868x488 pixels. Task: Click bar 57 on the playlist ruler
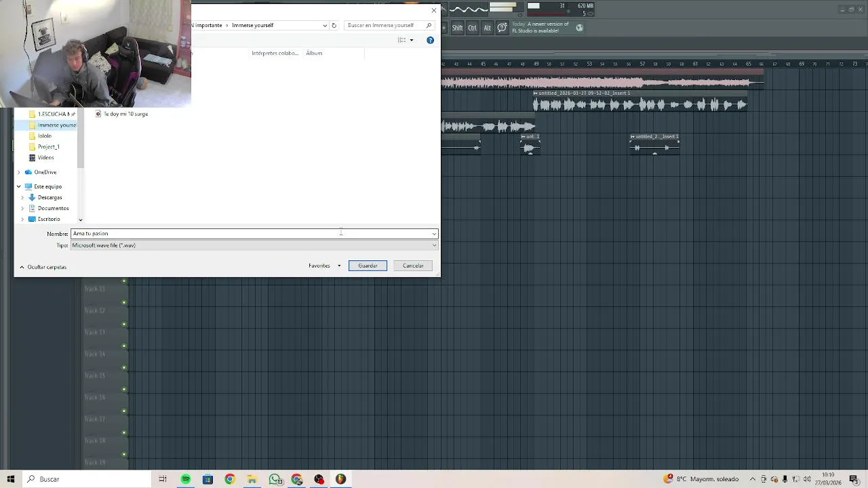[x=642, y=64]
